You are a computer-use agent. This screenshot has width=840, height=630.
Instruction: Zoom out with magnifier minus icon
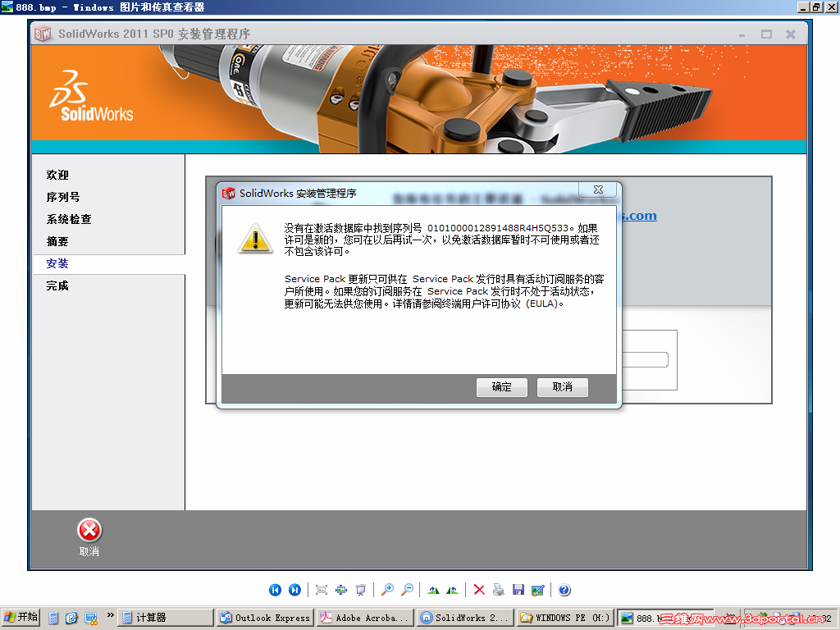[407, 590]
